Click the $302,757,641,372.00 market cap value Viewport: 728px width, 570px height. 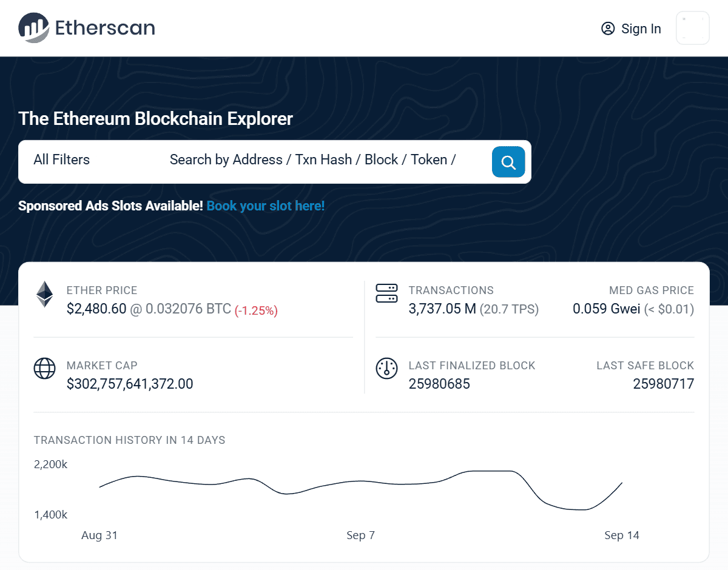pos(130,384)
